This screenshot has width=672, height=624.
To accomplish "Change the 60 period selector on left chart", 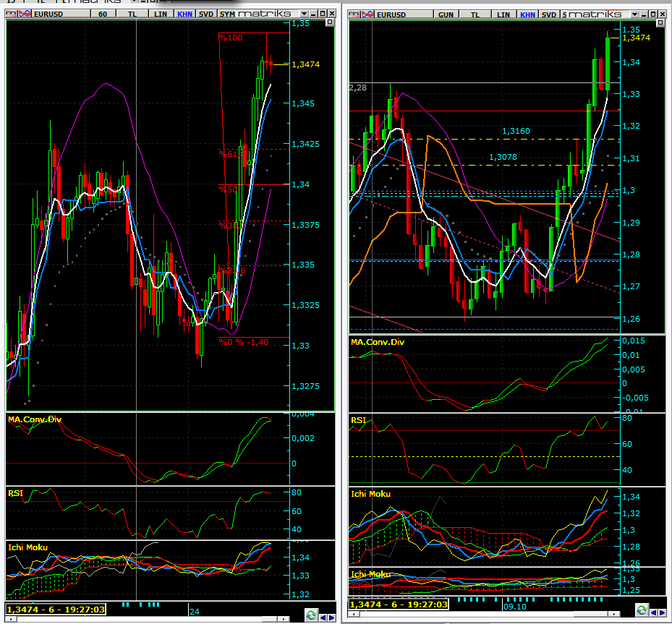I will (x=103, y=14).
